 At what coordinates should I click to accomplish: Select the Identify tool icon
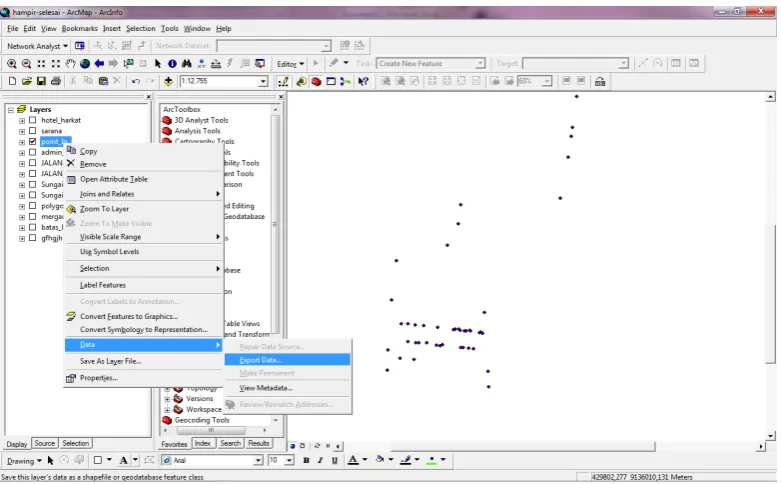(x=172, y=64)
